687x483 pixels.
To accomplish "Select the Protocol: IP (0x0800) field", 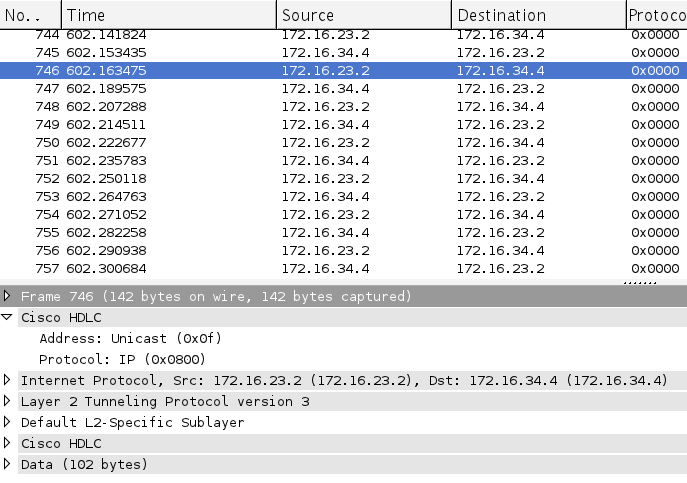I will [x=130, y=359].
